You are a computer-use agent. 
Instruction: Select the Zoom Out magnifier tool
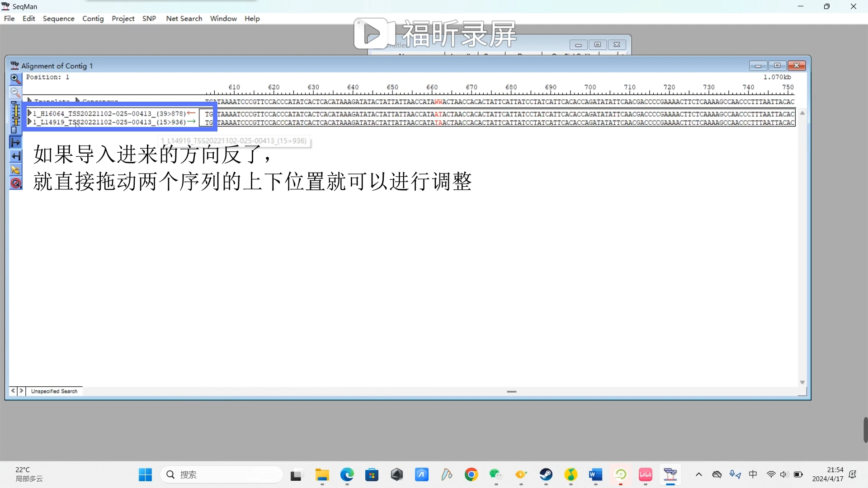pos(15,92)
